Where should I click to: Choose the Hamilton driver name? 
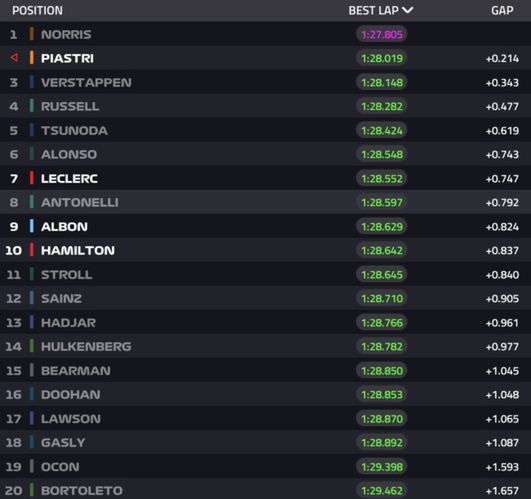point(78,251)
